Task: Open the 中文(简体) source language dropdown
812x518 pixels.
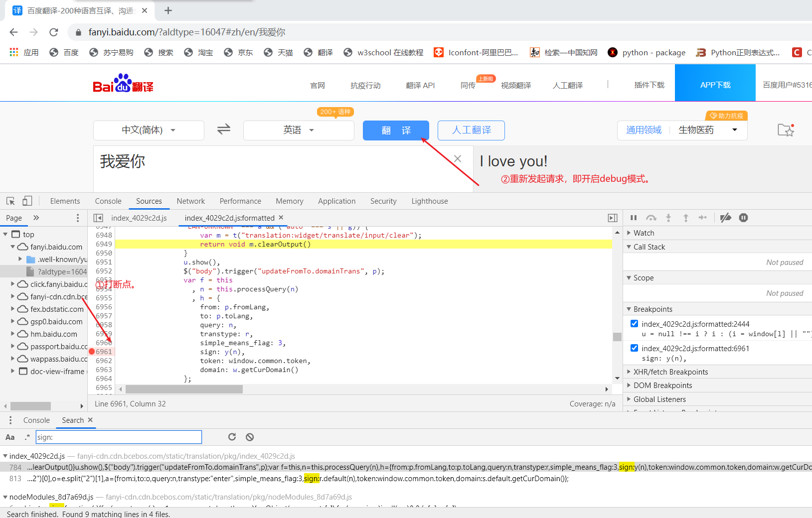Action: 149,130
